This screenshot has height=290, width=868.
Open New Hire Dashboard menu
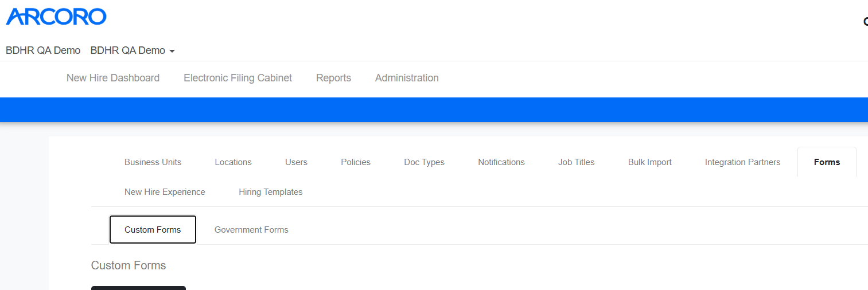113,78
